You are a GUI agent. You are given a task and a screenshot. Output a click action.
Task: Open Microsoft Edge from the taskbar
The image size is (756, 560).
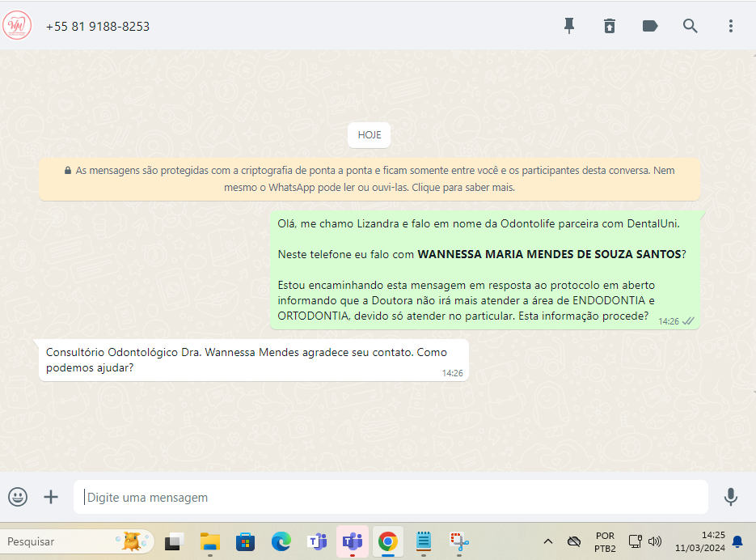tap(281, 541)
